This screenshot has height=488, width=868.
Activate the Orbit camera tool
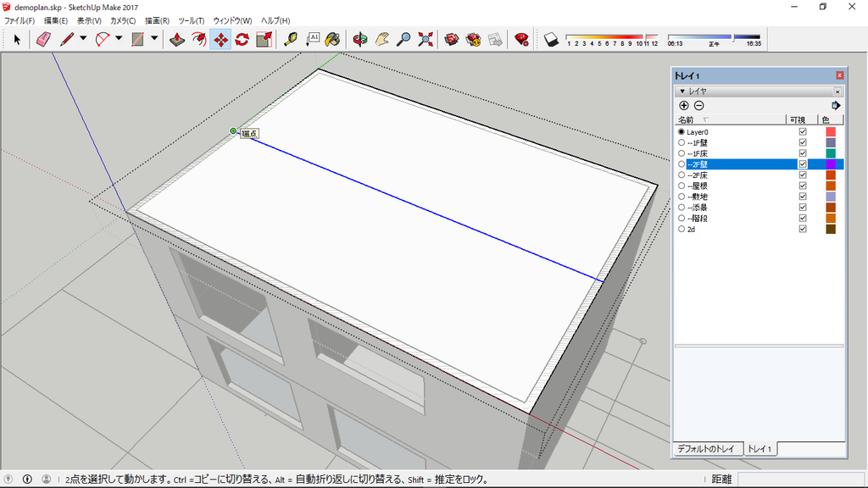click(359, 39)
